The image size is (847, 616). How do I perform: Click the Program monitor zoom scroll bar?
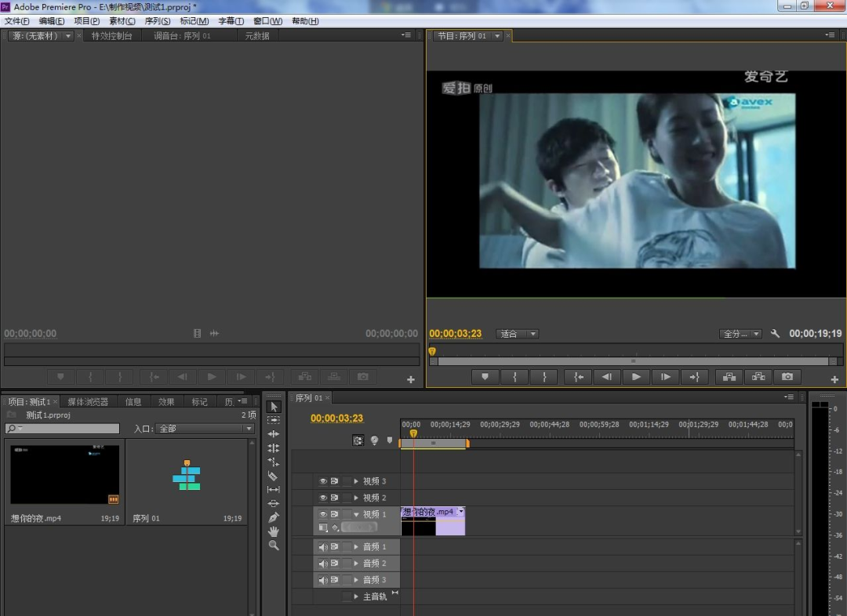633,361
